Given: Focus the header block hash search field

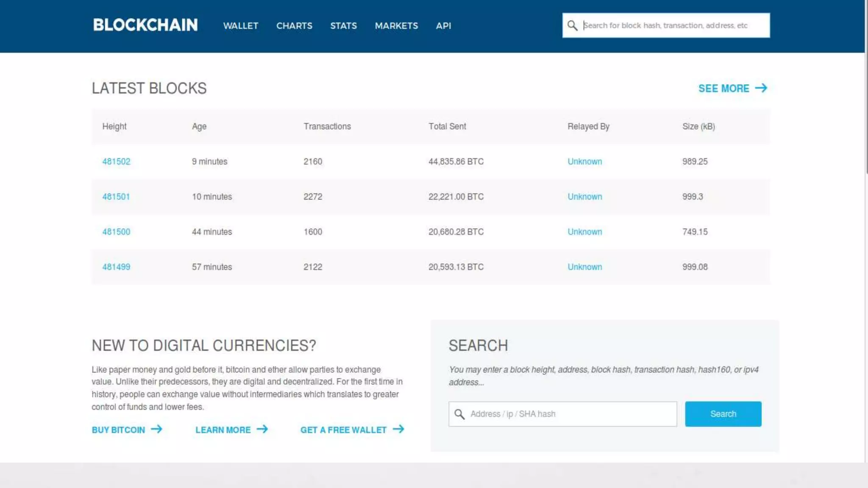Looking at the screenshot, I should [x=666, y=25].
